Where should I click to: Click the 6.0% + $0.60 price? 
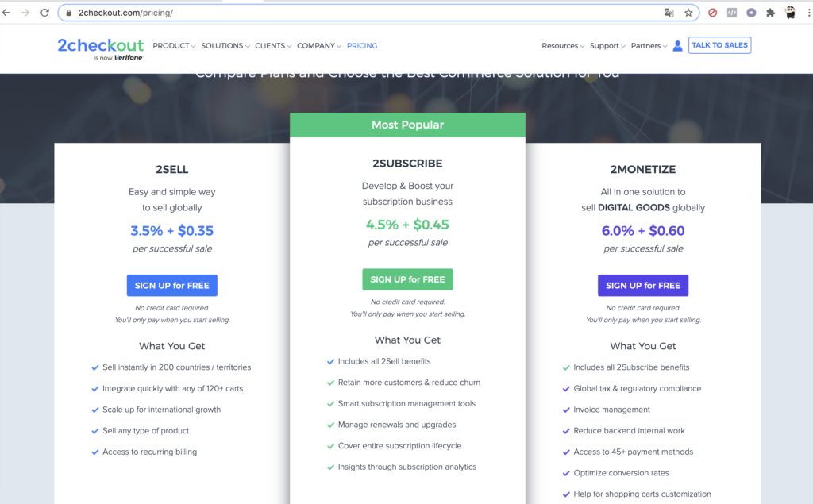[643, 231]
